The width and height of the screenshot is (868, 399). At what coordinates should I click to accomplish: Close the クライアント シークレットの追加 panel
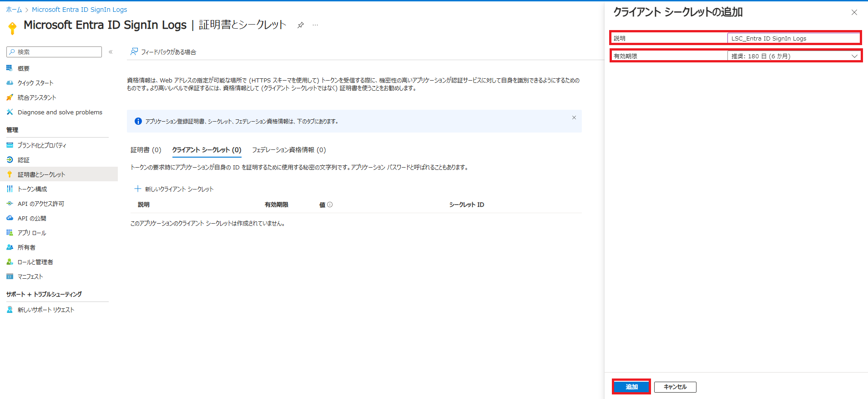click(x=854, y=12)
